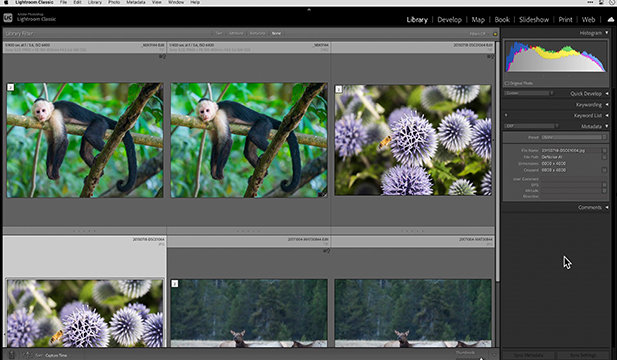
Task: Click the painter spray can tool in toolbar
Action: click(11, 355)
